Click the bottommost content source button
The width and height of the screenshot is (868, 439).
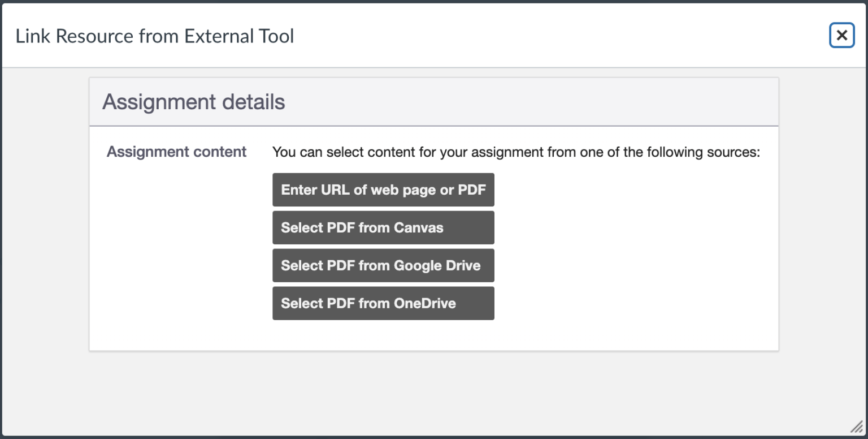coord(383,303)
